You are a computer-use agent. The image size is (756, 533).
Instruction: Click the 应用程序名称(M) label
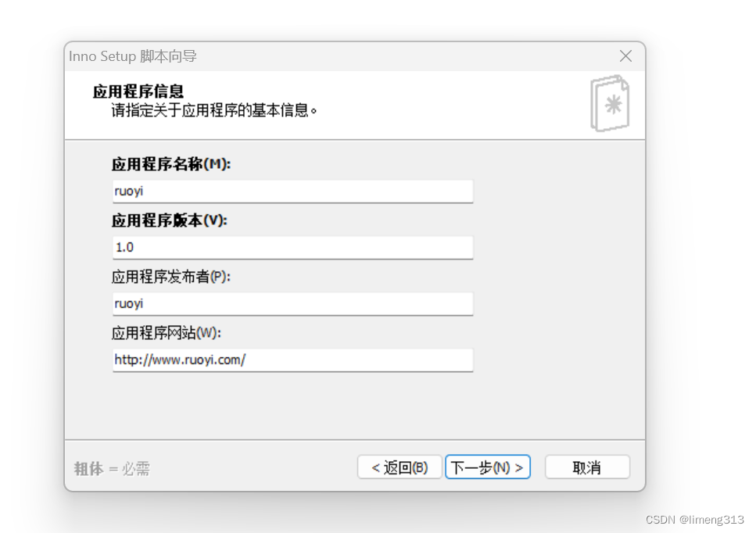point(171,164)
